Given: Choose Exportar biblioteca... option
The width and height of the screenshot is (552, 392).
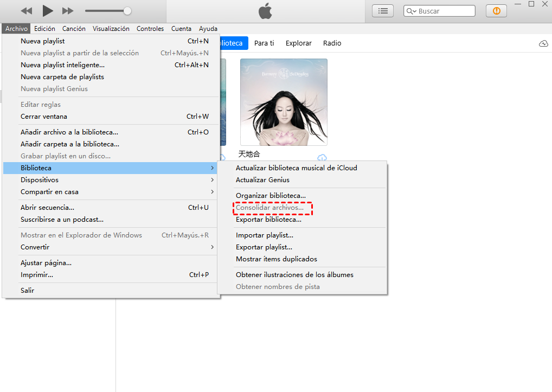Looking at the screenshot, I should (268, 220).
